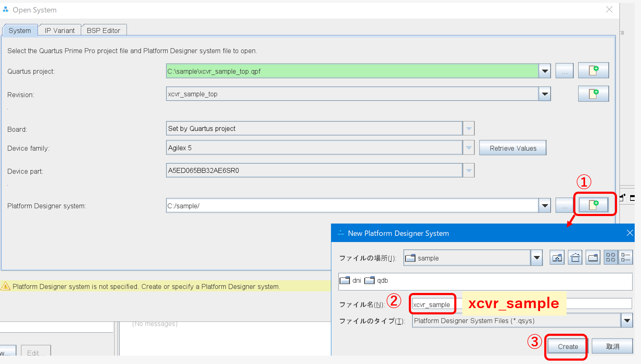
Task: Switch to the IP Variant tab
Action: pyautogui.click(x=59, y=30)
